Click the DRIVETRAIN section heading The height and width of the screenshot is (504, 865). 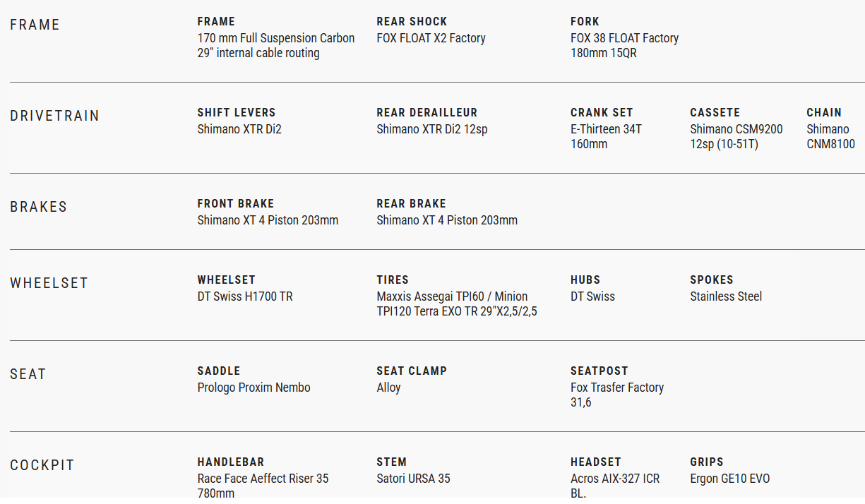tap(54, 116)
